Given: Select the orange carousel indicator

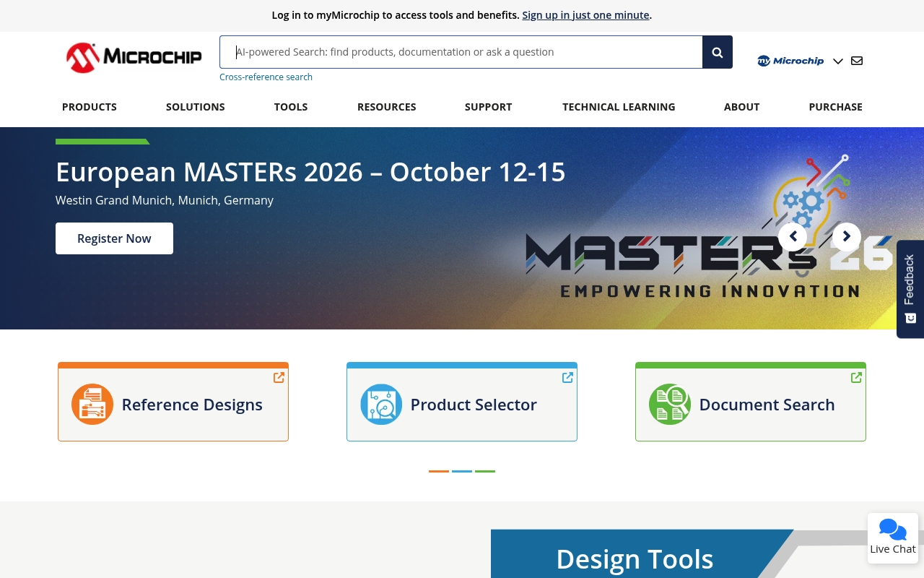Looking at the screenshot, I should [x=439, y=471].
